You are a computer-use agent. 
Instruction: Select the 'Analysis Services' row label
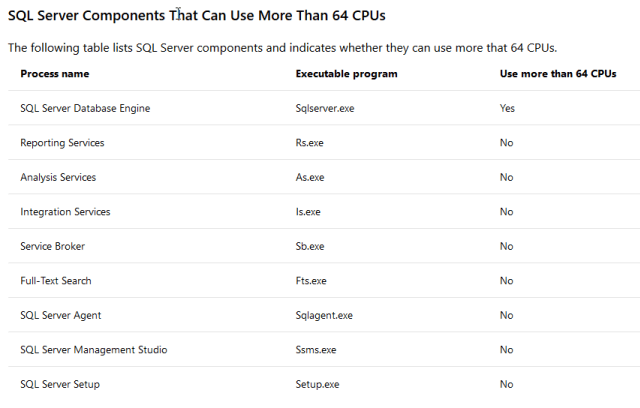(58, 177)
